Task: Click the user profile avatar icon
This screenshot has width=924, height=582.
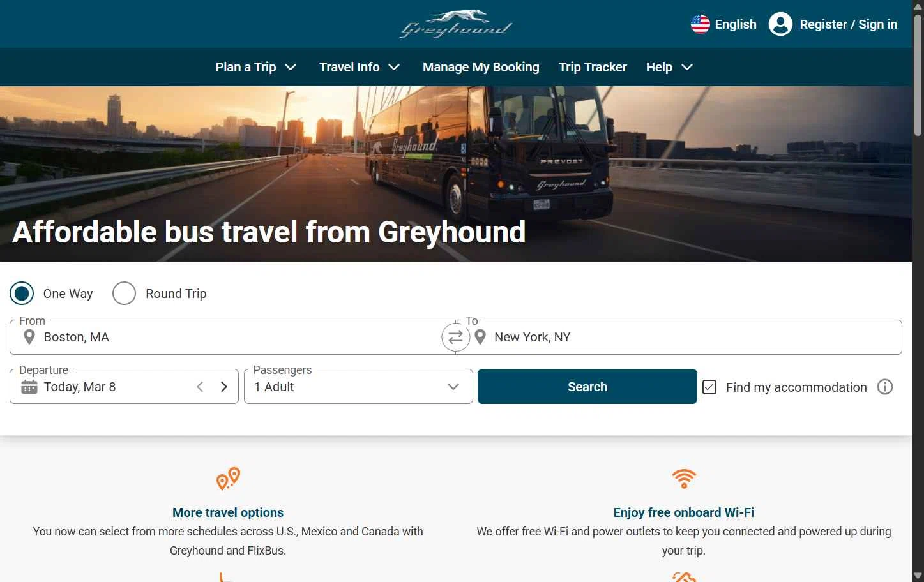Action: [x=780, y=24]
